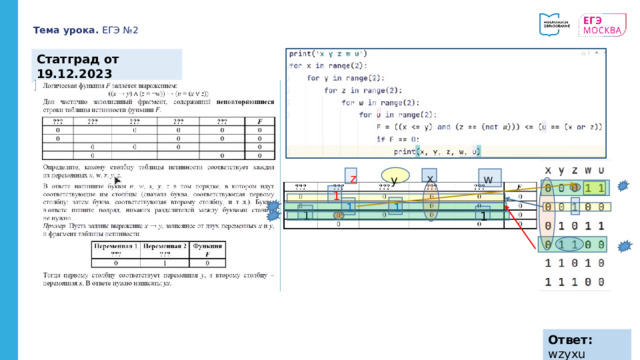Click the Московское образование logo
Image resolution: width=640 pixels, height=360 pixels.
click(x=554, y=24)
